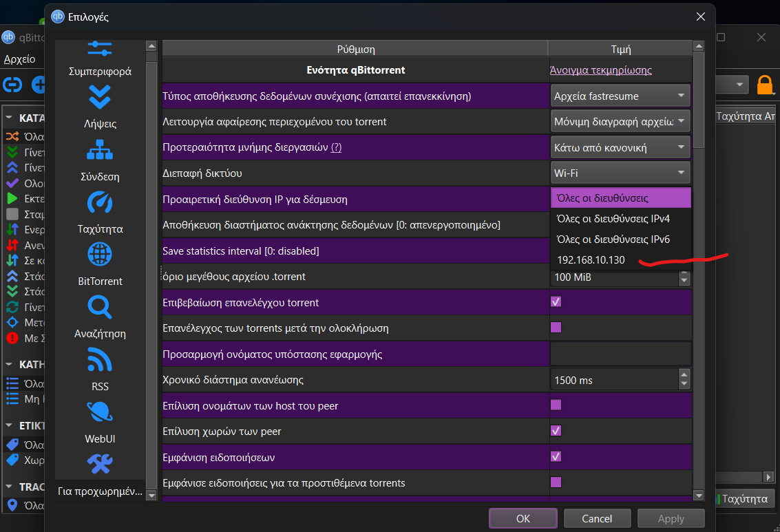Click the settings table vertical scrollbar thumb
The width and height of the screenshot is (780, 532).
[x=698, y=99]
